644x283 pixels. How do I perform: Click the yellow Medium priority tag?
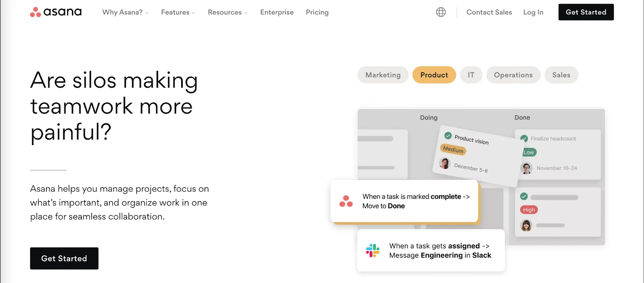[x=453, y=150]
